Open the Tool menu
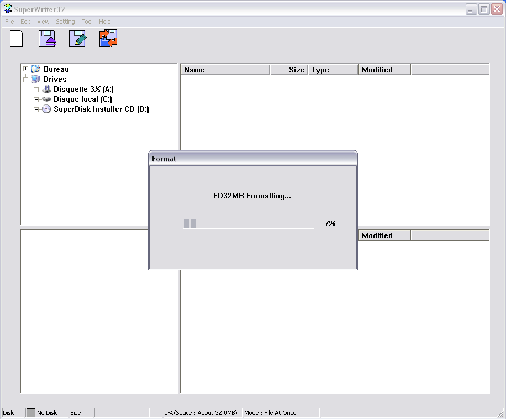 click(x=87, y=22)
